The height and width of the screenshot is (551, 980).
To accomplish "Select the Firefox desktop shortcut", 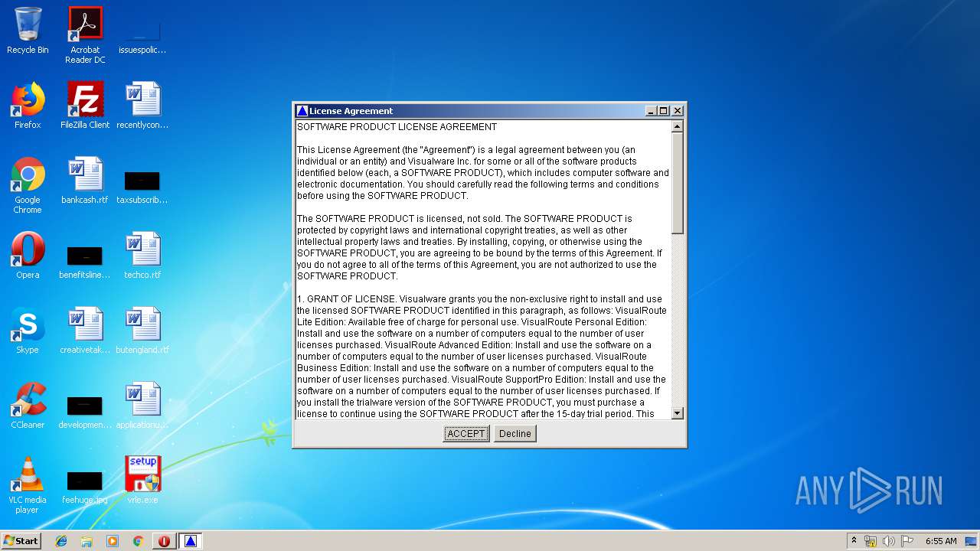I will pos(28,106).
